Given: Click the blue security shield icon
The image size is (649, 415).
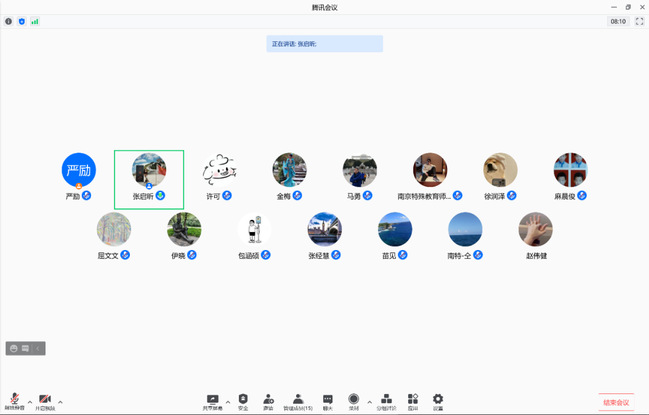Looking at the screenshot, I should point(22,21).
